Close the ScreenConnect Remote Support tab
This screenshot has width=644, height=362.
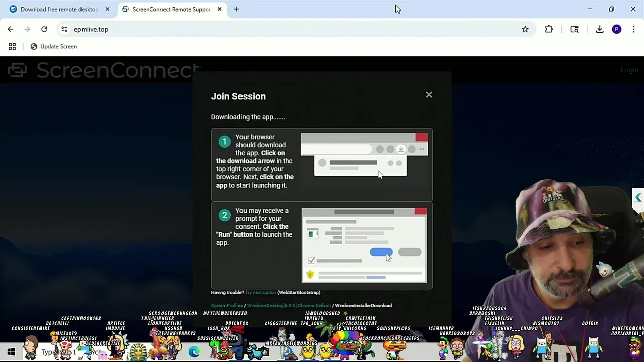[219, 9]
